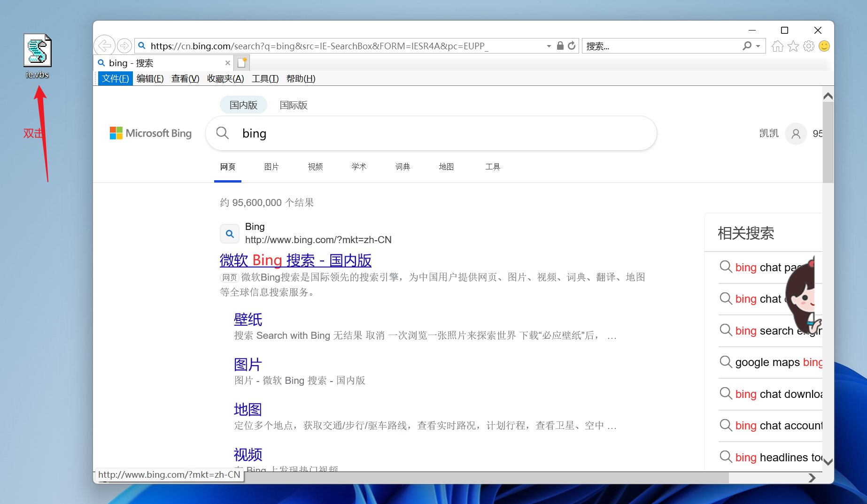The image size is (867, 504).
Task: Switch to the 图片 results tab
Action: pyautogui.click(x=272, y=167)
